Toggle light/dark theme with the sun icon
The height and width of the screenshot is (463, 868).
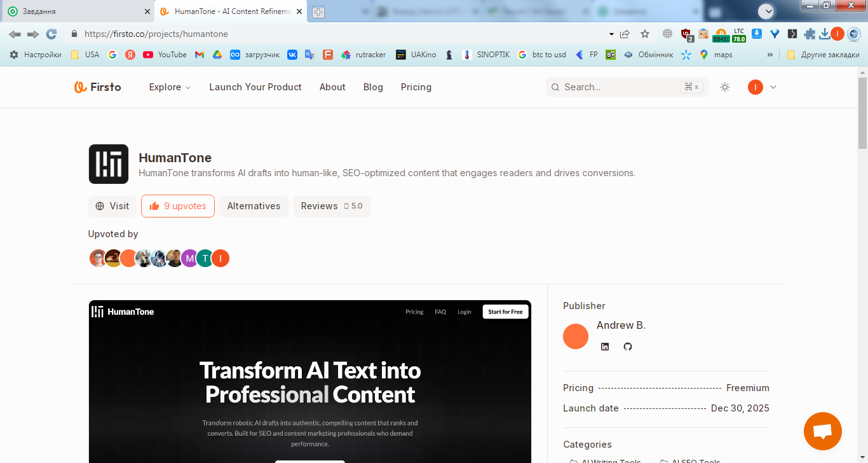pos(725,87)
